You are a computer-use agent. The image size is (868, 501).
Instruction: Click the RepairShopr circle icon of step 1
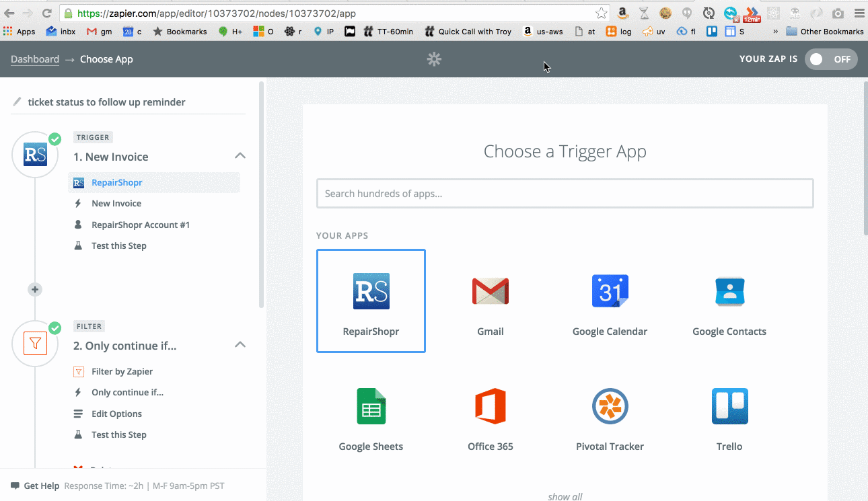point(35,155)
